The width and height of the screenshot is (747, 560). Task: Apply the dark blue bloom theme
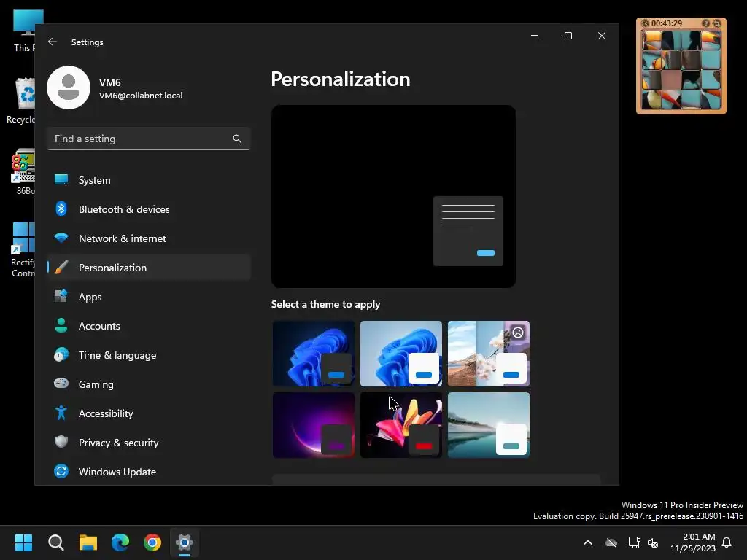[314, 354]
